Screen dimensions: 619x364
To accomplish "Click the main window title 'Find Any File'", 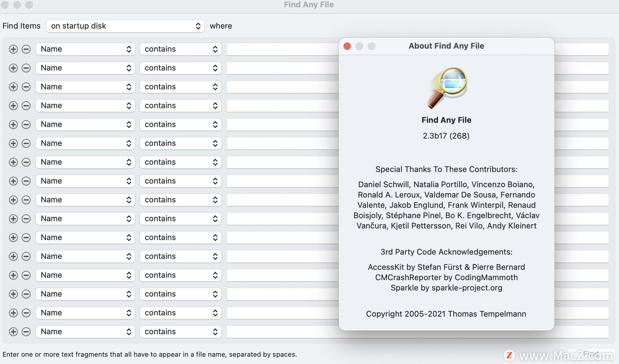I will [309, 5].
